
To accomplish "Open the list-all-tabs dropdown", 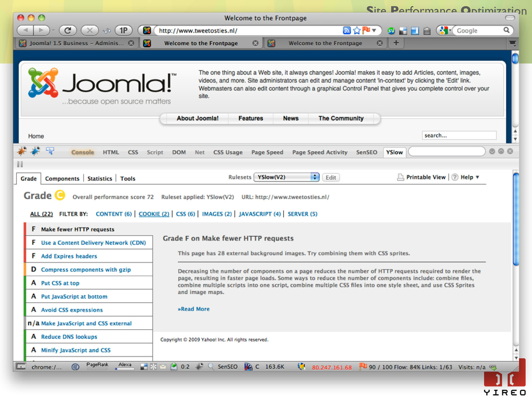I will (x=513, y=43).
